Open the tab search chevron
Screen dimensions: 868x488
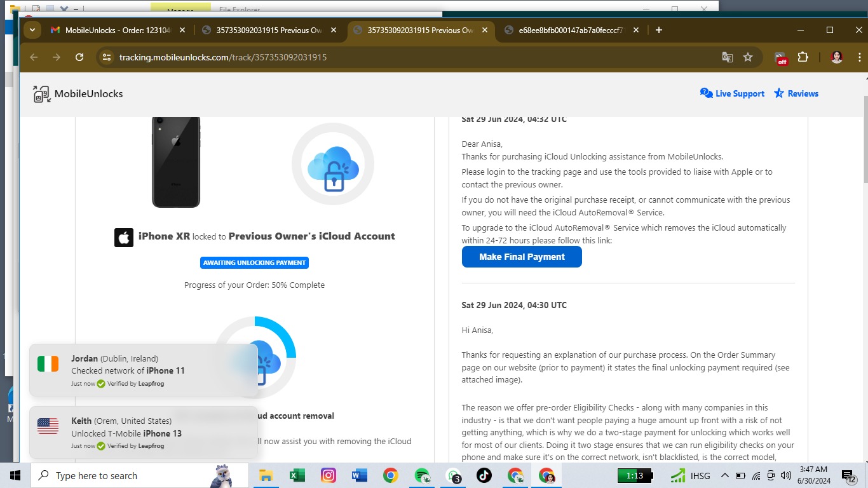[x=32, y=29]
